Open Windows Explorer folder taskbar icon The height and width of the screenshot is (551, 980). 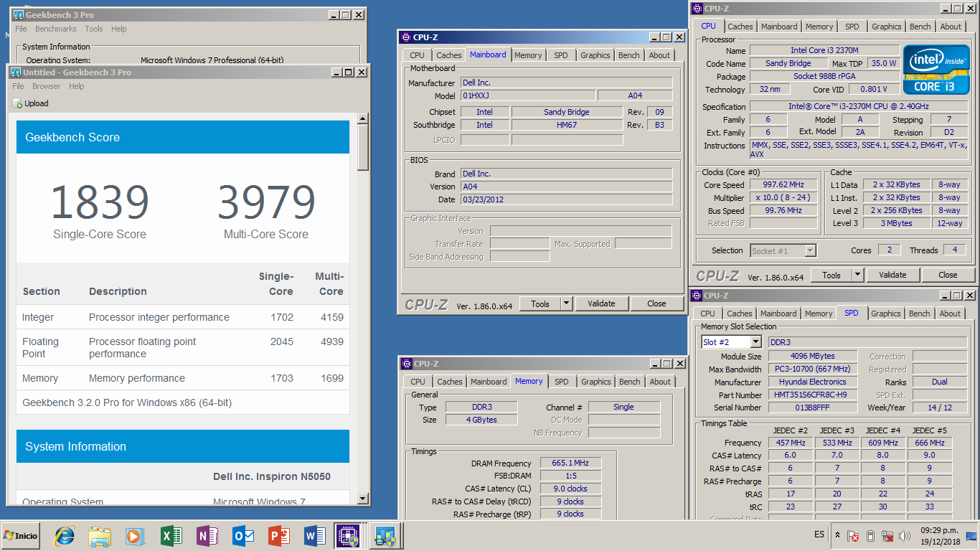tap(100, 536)
